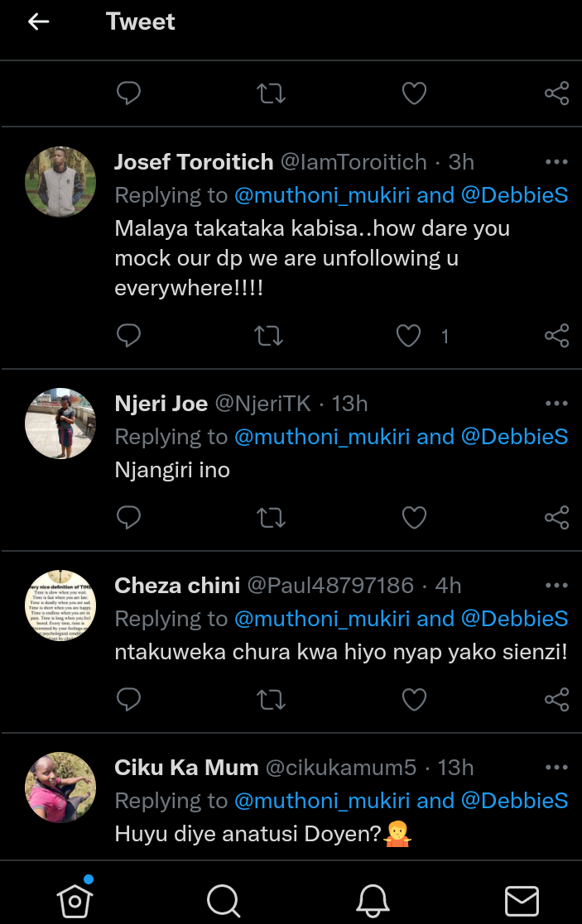Open the Home tab in bottom bar
This screenshot has width=582, height=924.
pyautogui.click(x=75, y=899)
